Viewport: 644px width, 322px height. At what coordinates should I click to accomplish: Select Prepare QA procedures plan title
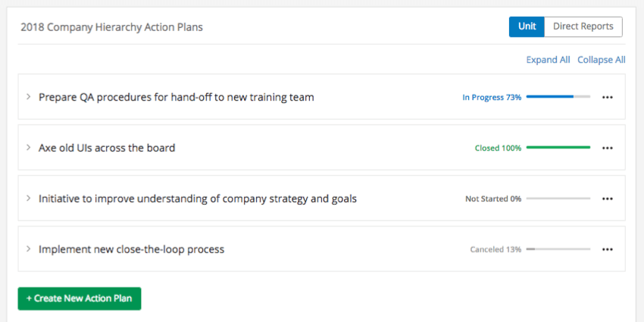[177, 97]
